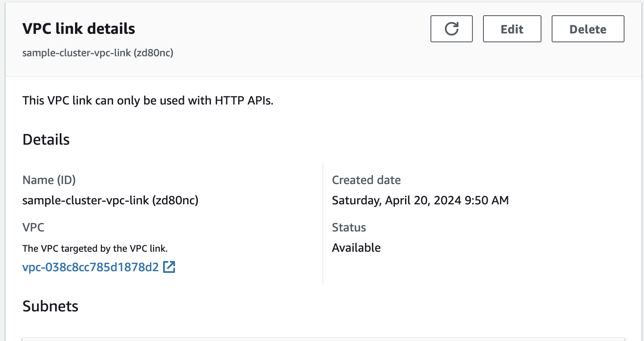Image resolution: width=644 pixels, height=341 pixels.
Task: Click the vertical divider between detail columns
Action: pos(323,223)
